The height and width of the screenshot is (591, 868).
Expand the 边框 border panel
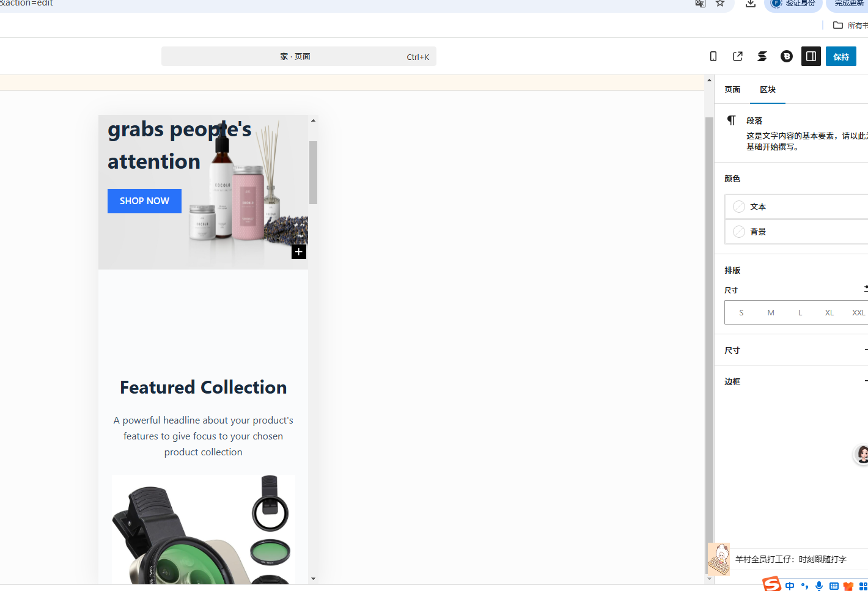pos(792,381)
